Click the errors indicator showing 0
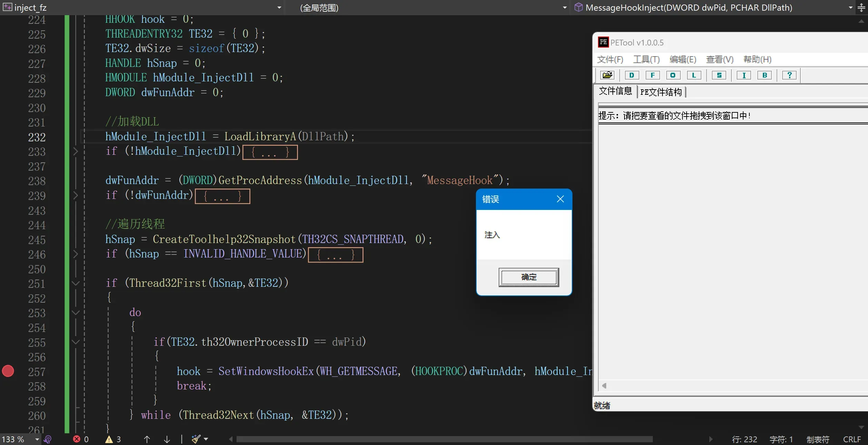868x445 pixels. [81, 439]
